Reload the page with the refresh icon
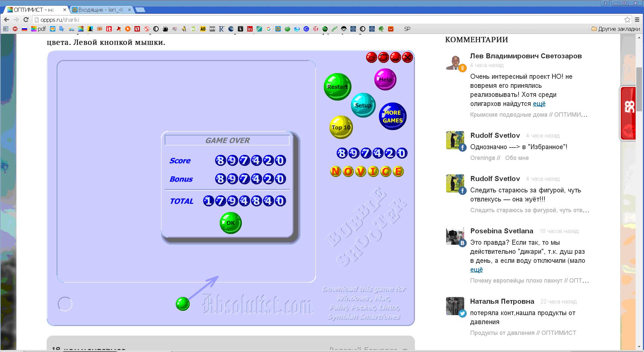Viewport: 644px width, 352px height. [x=26, y=20]
